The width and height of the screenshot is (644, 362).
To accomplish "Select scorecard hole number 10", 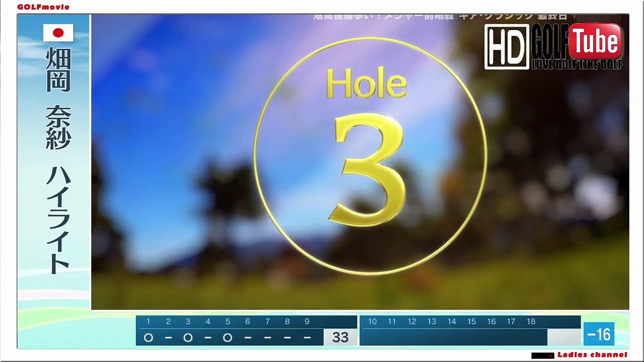I will [372, 322].
